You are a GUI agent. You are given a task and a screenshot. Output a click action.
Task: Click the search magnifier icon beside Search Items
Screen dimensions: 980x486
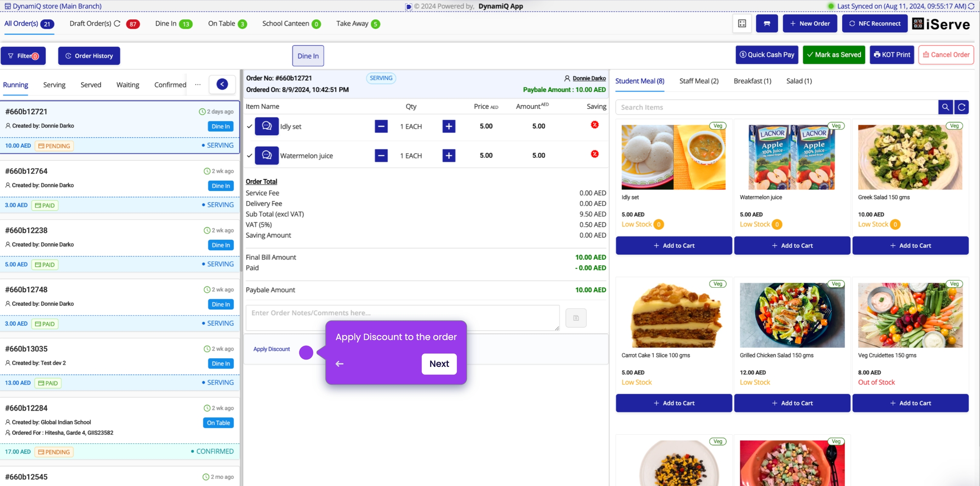coord(945,107)
